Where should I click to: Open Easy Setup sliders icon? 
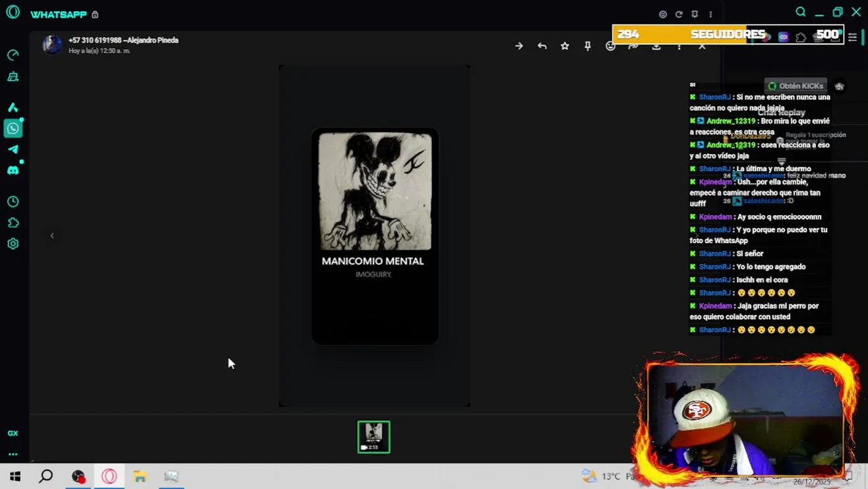click(852, 37)
